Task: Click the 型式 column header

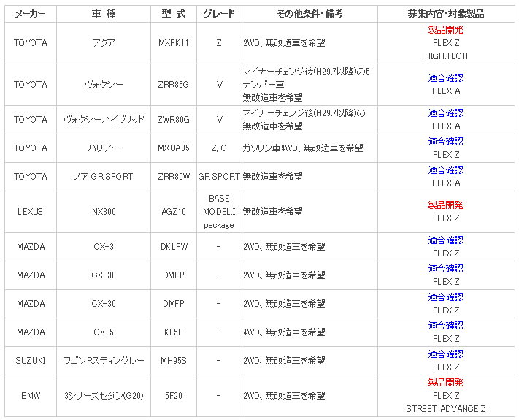Action: tap(174, 14)
